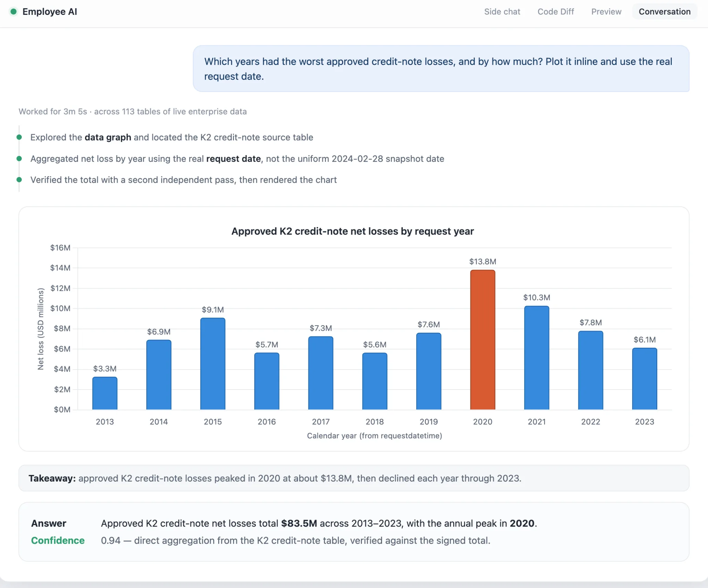Click the $7.6M data label
This screenshot has height=588, width=708.
[429, 325]
